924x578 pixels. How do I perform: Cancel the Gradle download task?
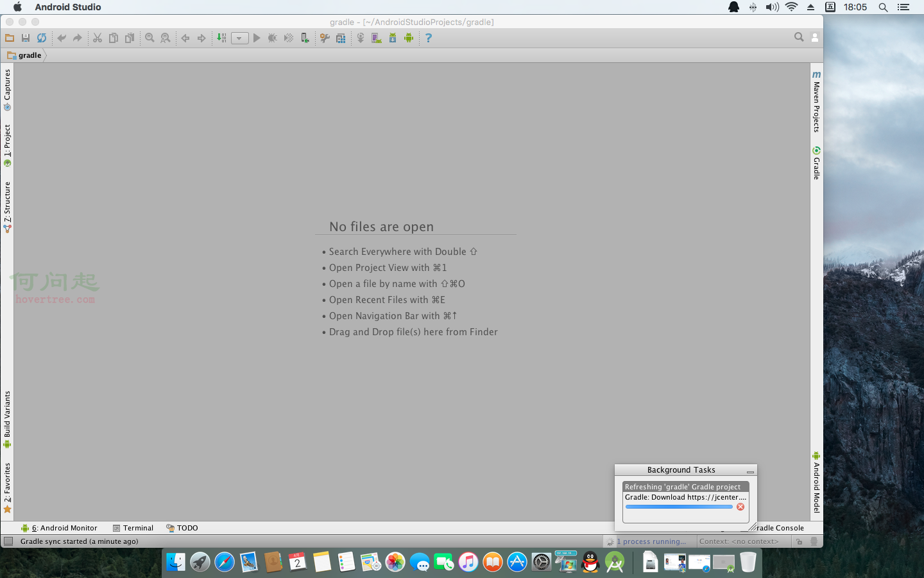tap(740, 507)
